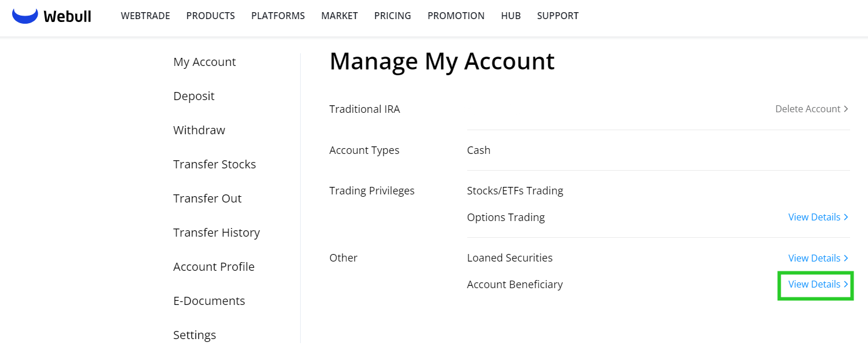The height and width of the screenshot is (357, 868).
Task: Select the PROMOTION menu item
Action: coord(456,16)
